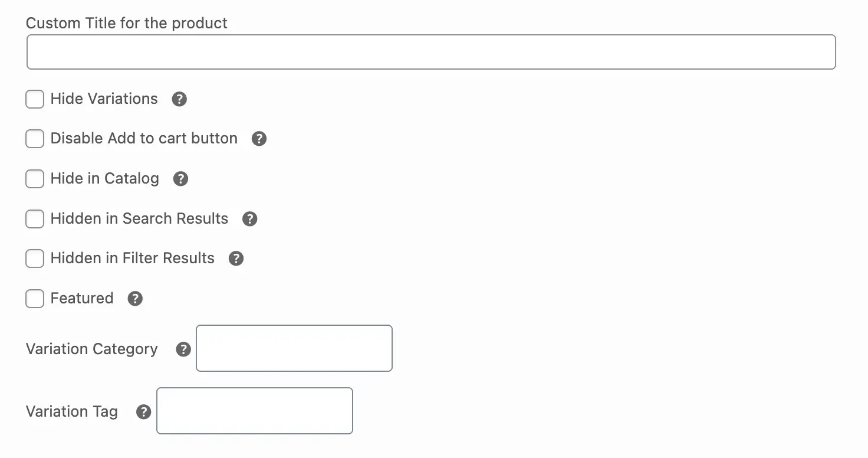
Task: Select the Hidden in Filter Results checkbox
Action: pyautogui.click(x=35, y=259)
